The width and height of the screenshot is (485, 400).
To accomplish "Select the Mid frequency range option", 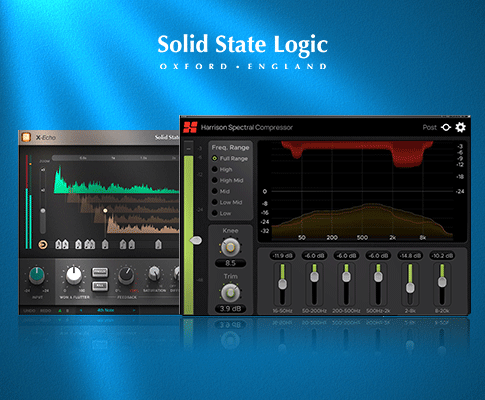I will coord(221,191).
